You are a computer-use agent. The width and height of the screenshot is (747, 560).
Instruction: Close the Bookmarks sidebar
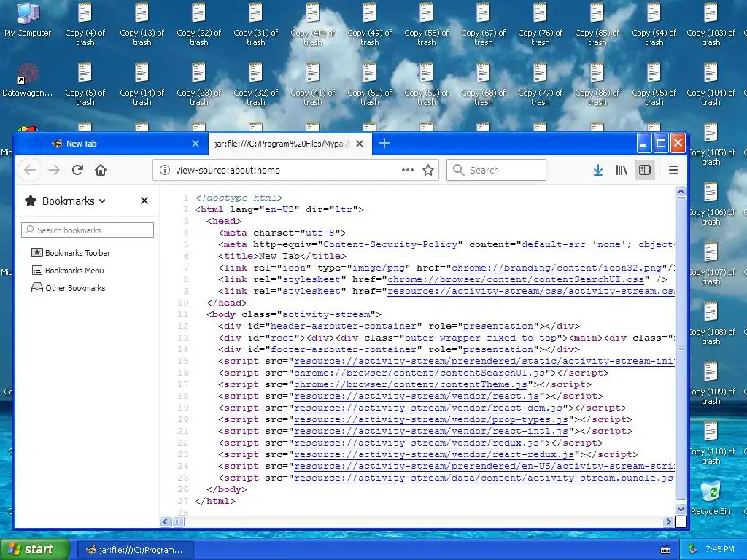pyautogui.click(x=144, y=201)
